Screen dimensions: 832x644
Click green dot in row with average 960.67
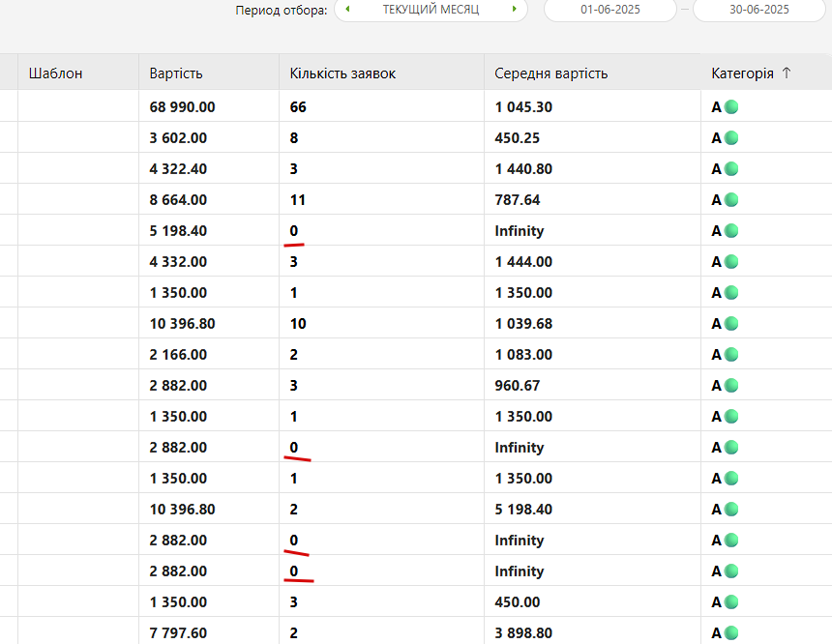pos(731,386)
